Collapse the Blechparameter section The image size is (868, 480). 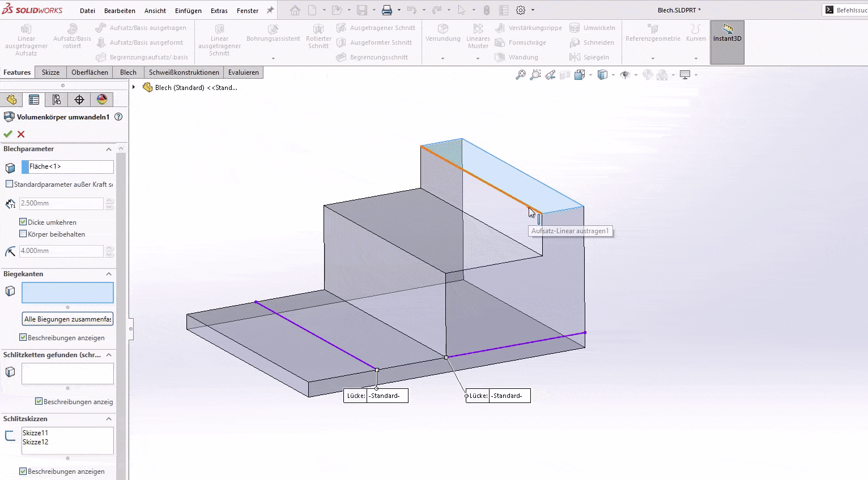[109, 149]
